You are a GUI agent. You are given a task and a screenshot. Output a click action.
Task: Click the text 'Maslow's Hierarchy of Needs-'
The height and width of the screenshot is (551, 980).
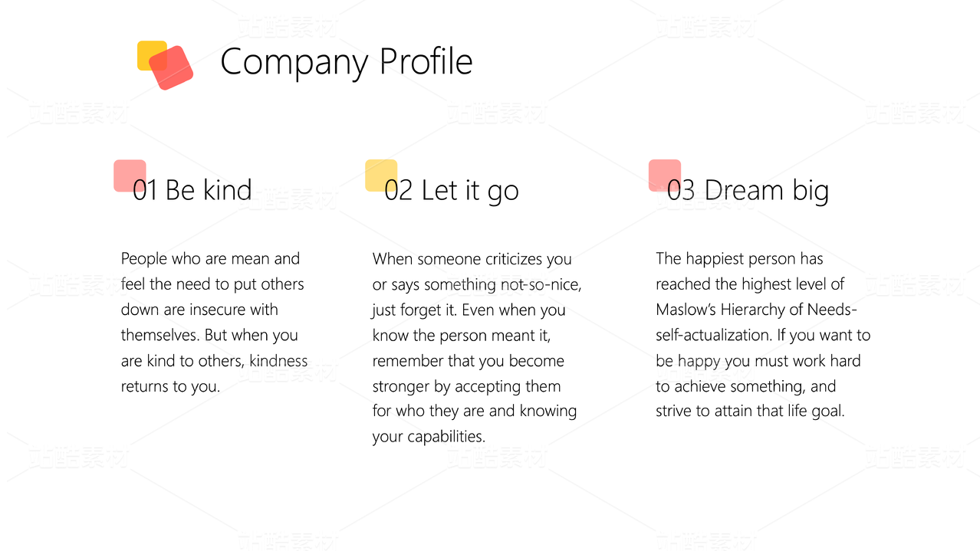756,310
